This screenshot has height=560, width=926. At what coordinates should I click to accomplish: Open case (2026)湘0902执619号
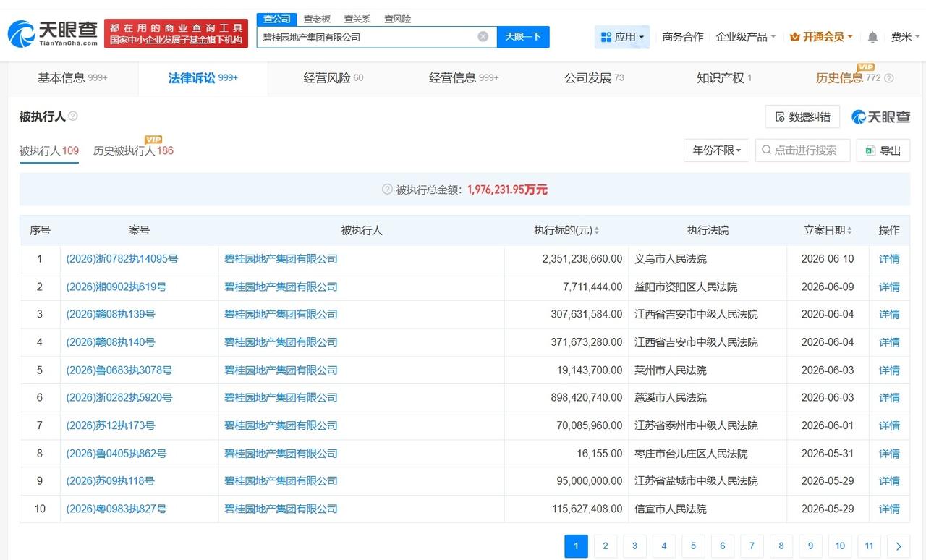tap(116, 287)
